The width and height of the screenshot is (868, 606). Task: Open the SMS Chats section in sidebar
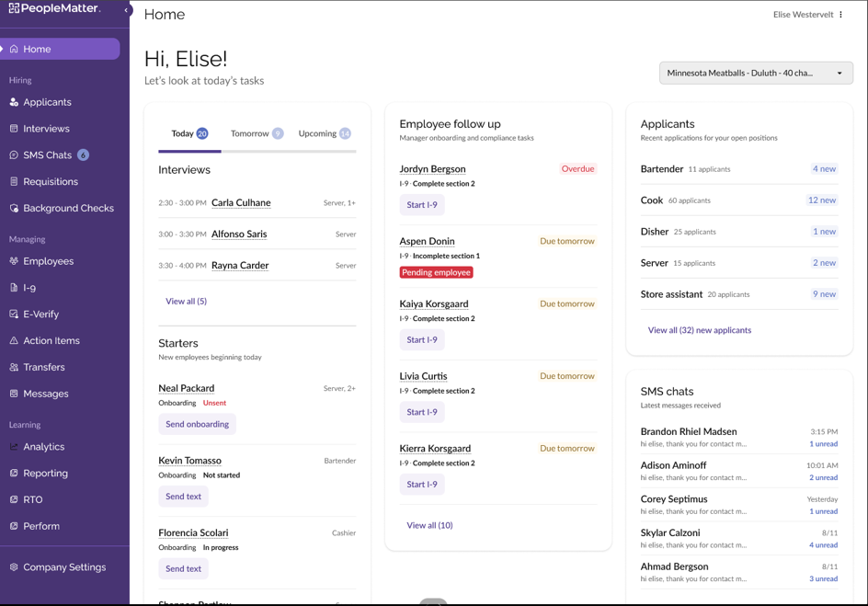point(41,154)
